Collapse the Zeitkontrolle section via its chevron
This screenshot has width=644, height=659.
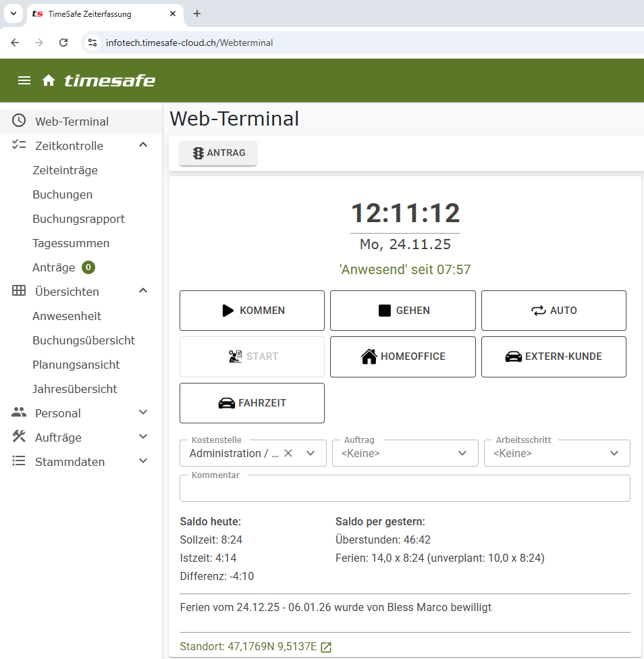click(x=142, y=144)
